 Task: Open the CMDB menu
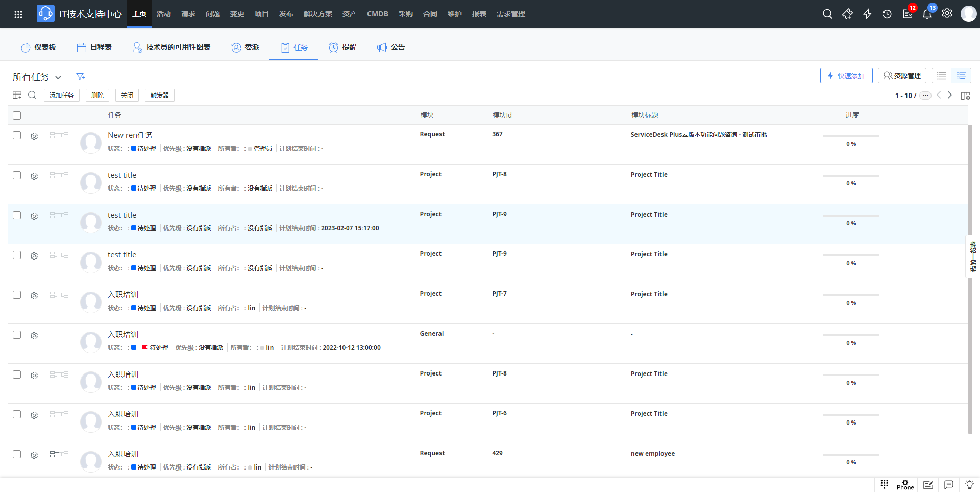(x=378, y=14)
